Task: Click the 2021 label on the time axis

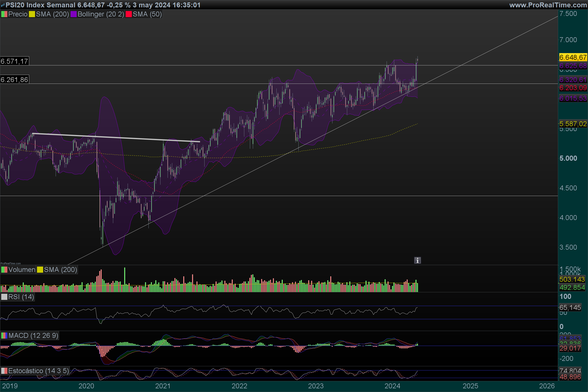Action: coord(163,386)
